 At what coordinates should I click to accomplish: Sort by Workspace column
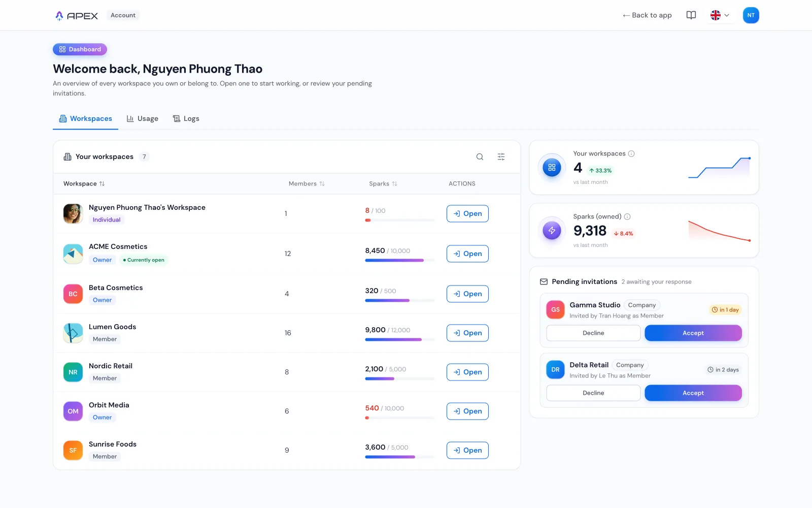click(84, 184)
